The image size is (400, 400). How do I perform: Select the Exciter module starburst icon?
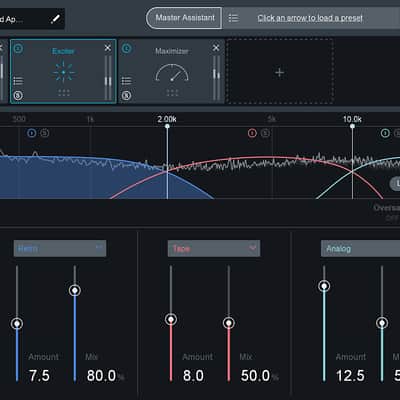click(x=63, y=72)
